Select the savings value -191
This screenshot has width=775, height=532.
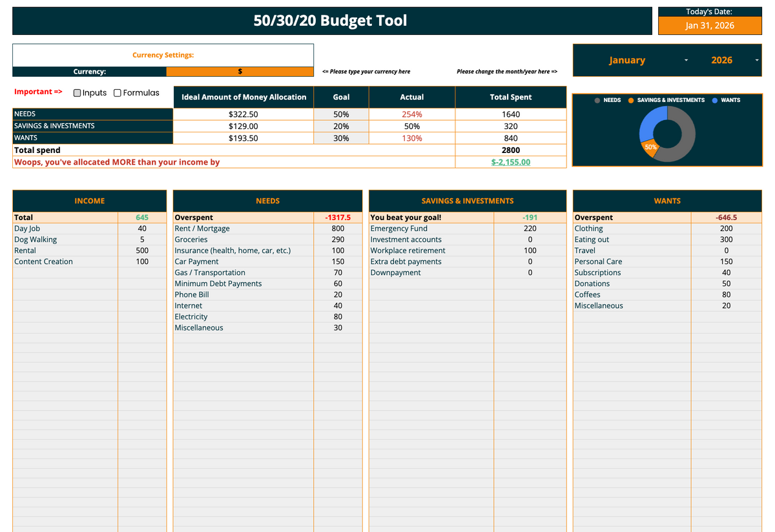[x=530, y=218]
